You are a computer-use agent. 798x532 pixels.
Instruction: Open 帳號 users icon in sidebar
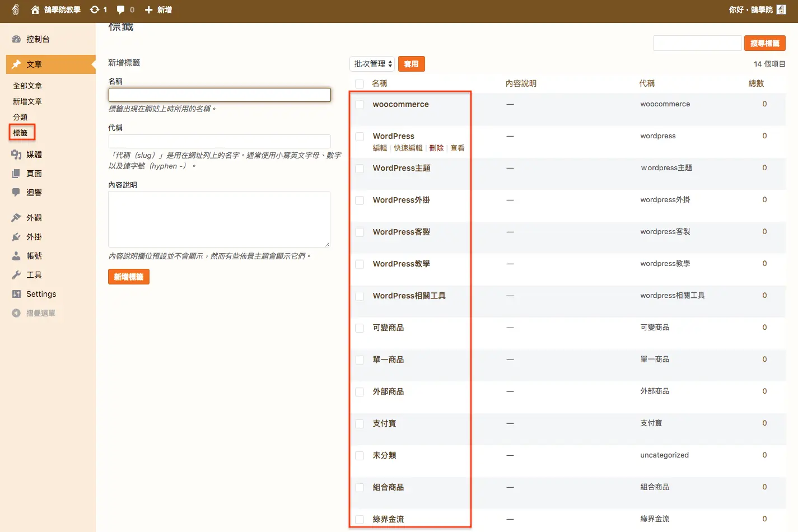coord(16,256)
